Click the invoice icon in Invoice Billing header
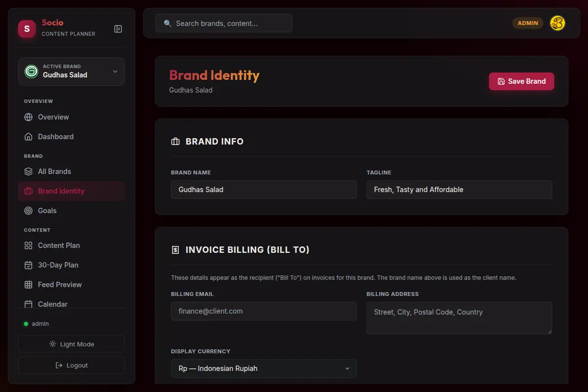This screenshot has width=588, height=392. click(x=175, y=250)
